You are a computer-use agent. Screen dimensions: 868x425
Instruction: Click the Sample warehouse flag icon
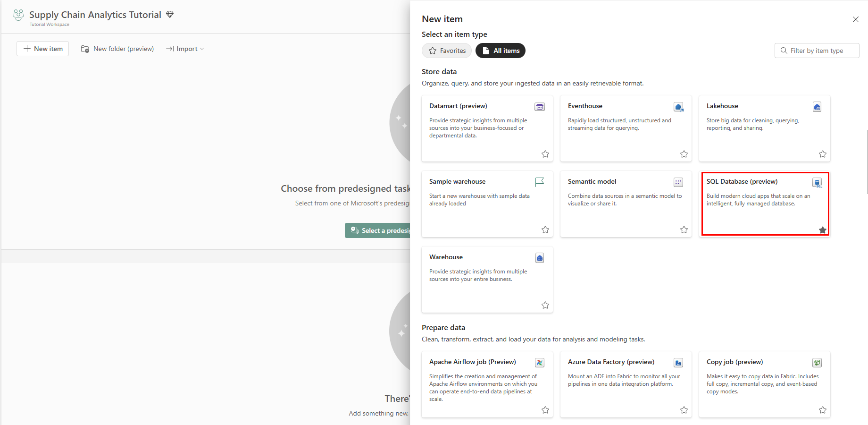540,182
